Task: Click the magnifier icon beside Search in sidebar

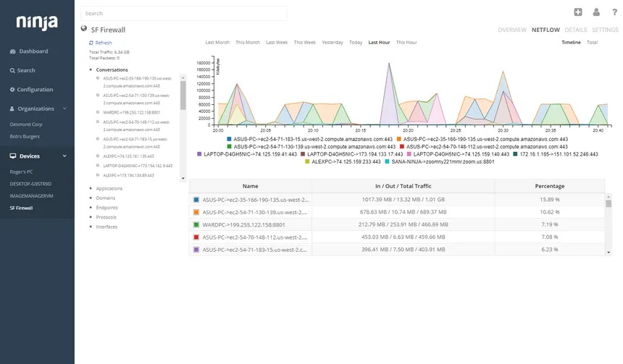Action: pos(12,71)
